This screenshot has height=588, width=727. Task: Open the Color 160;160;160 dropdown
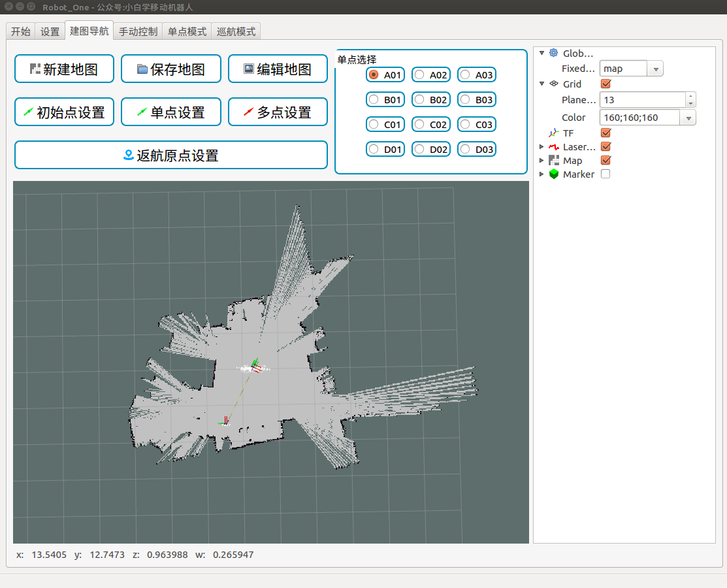[688, 118]
